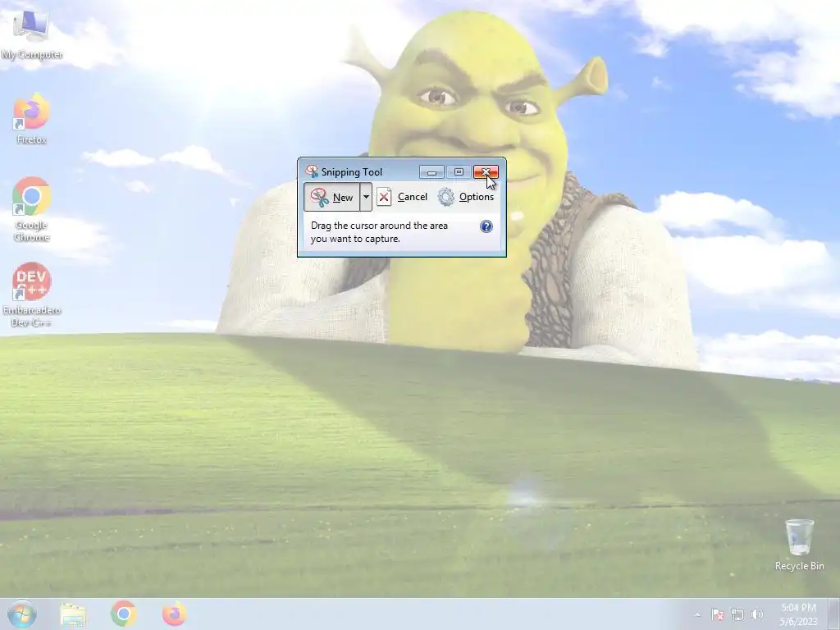Minimize the Snipping Tool window
Viewport: 840px width, 630px height.
(431, 172)
